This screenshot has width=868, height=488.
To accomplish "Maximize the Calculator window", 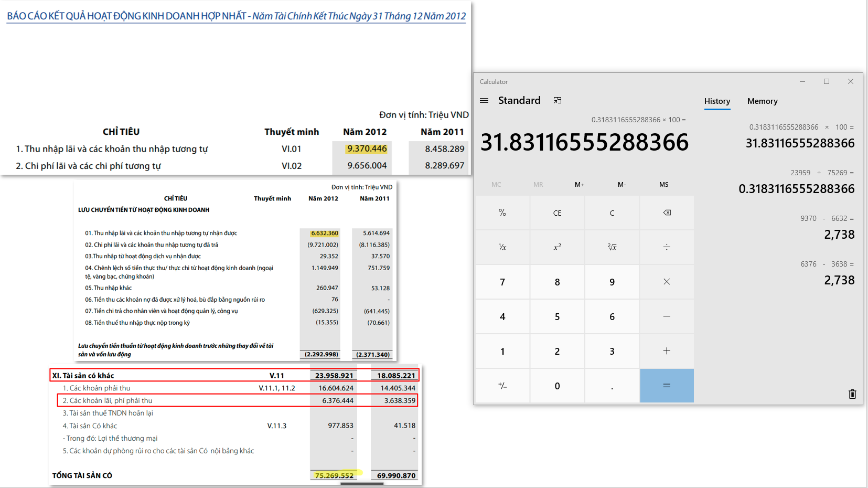I will coord(827,81).
